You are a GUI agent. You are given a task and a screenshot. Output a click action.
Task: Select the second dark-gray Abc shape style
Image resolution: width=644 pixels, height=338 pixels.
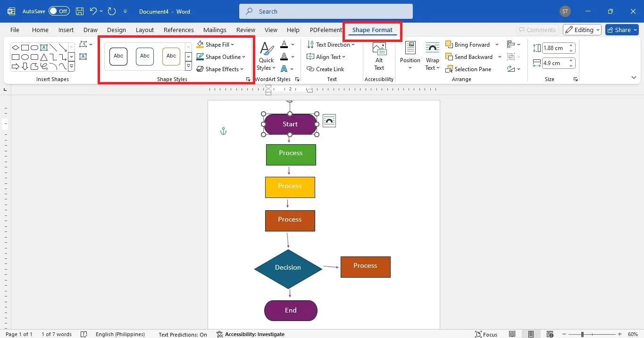tap(145, 56)
